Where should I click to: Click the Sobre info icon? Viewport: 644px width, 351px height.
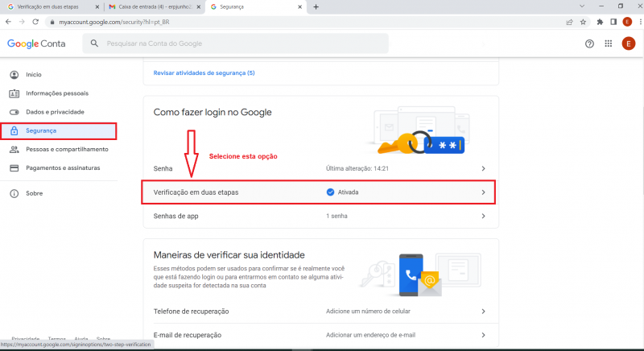click(14, 193)
